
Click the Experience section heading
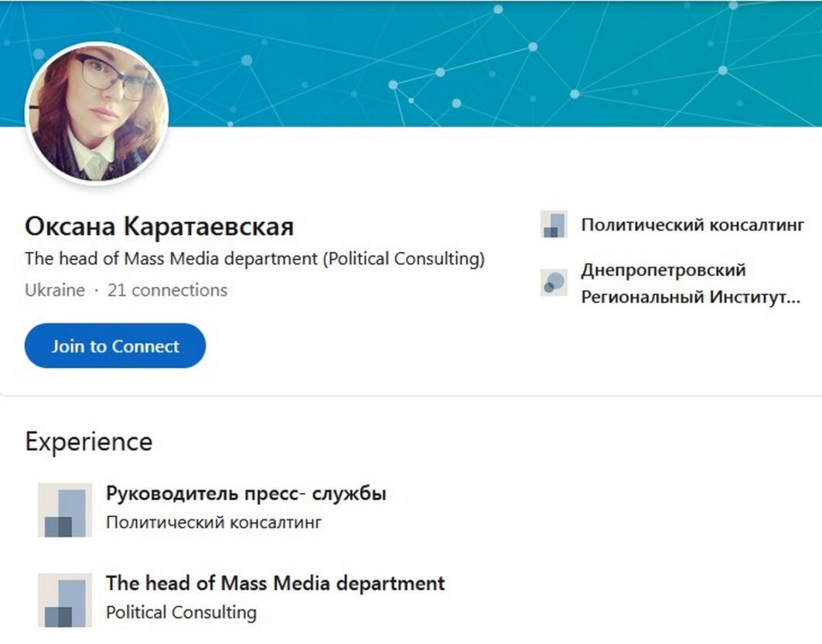(x=88, y=442)
